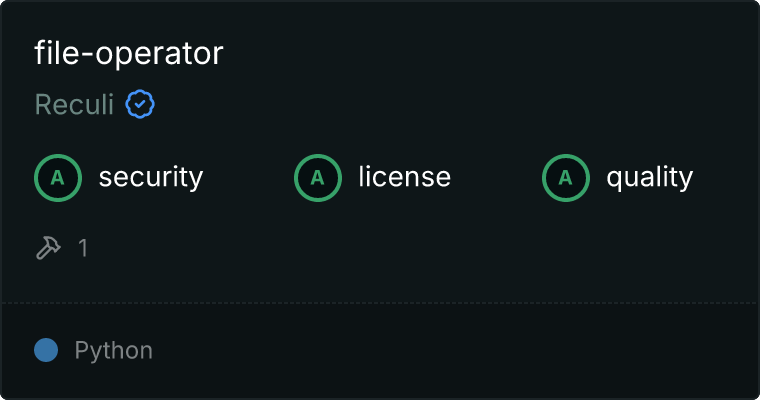Click the letter A beside quality
Screen dimensions: 760x400
[566, 178]
